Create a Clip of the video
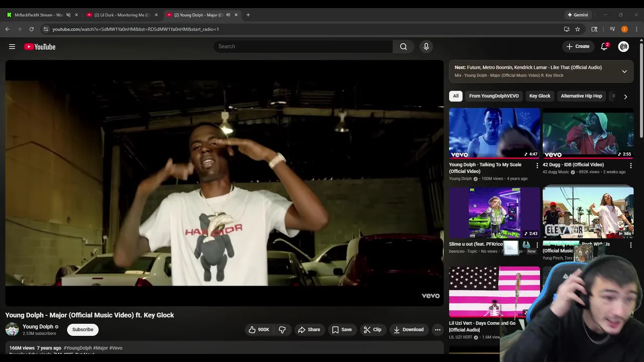Image resolution: width=644 pixels, height=362 pixels. click(372, 329)
